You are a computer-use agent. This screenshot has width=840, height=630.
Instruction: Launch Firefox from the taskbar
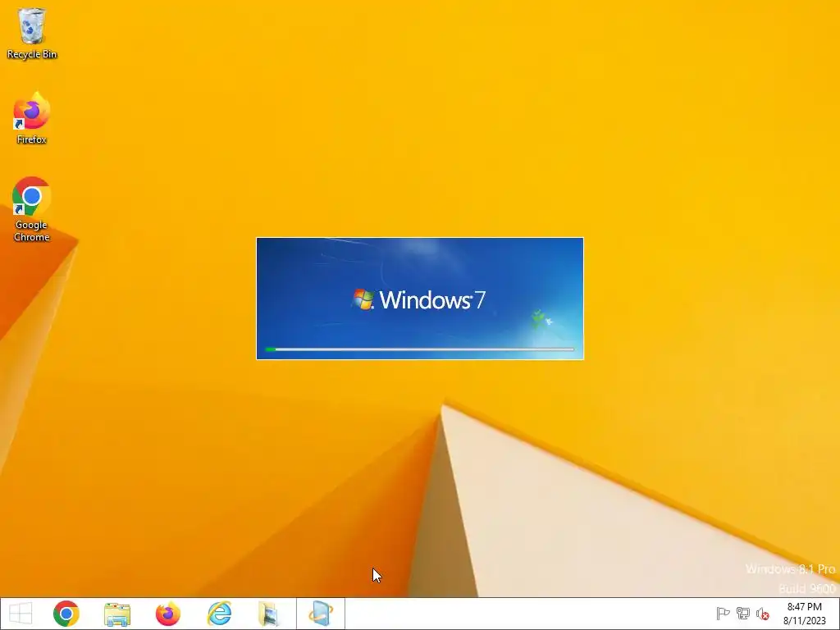pyautogui.click(x=167, y=614)
